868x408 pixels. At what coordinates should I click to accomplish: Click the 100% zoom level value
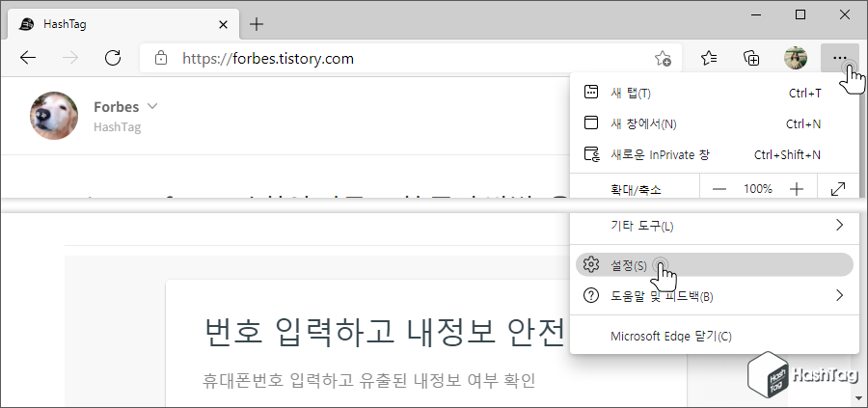pos(758,189)
